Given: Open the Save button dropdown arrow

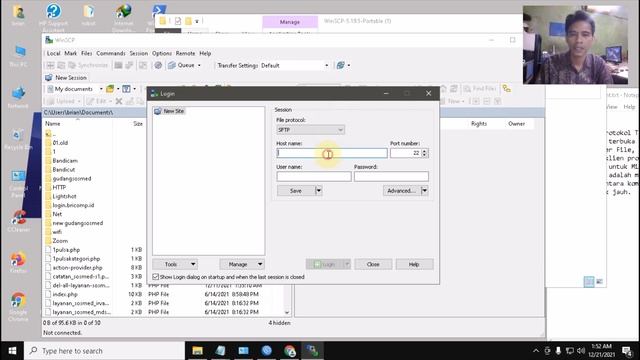Looking at the screenshot, I should 319,191.
